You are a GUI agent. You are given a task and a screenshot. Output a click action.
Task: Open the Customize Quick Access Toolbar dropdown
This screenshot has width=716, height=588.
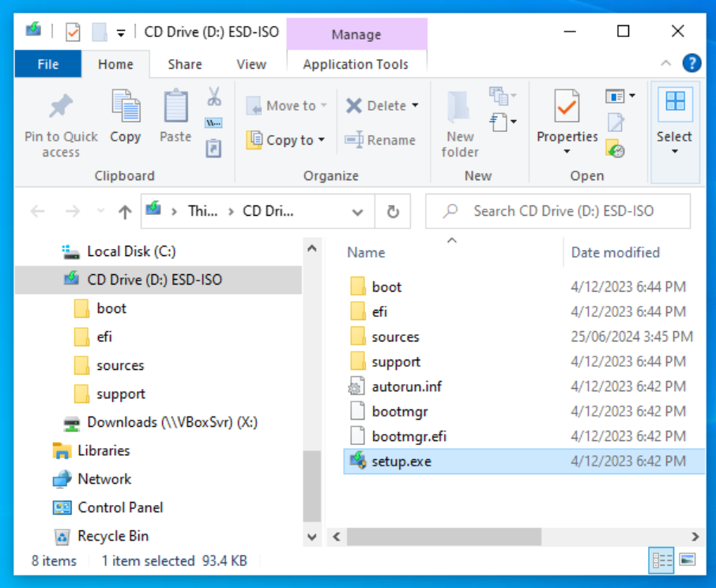(x=121, y=32)
